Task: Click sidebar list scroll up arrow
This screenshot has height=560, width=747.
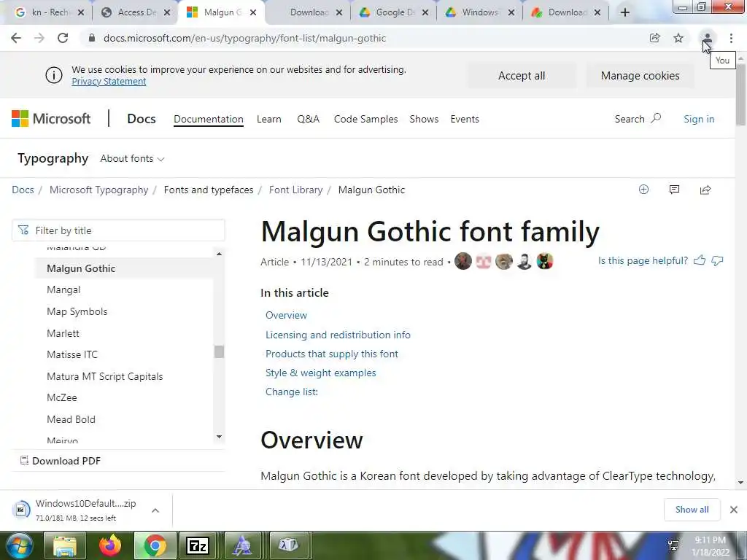Action: 219,254
